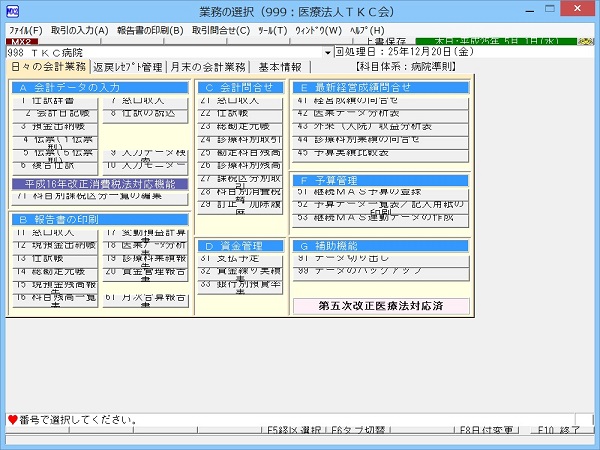Click button 99 データのバックアップ
Viewport: 600px width, 450px height.
(381, 275)
